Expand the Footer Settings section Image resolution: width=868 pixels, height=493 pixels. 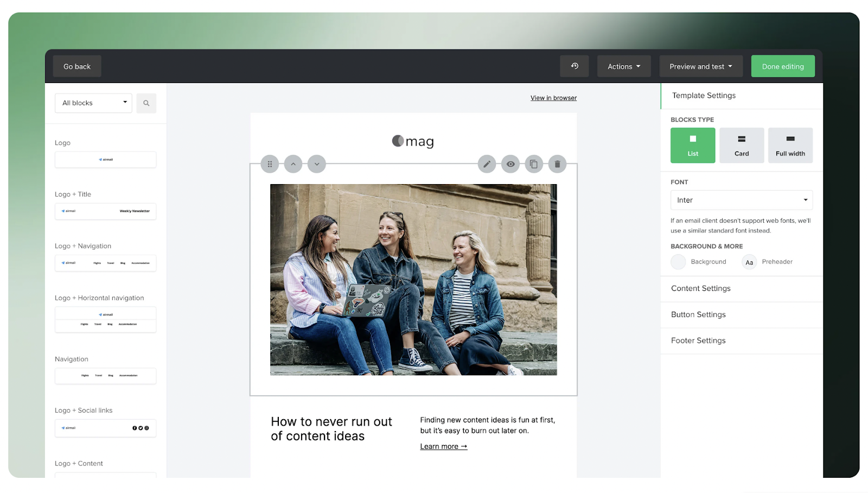(742, 341)
